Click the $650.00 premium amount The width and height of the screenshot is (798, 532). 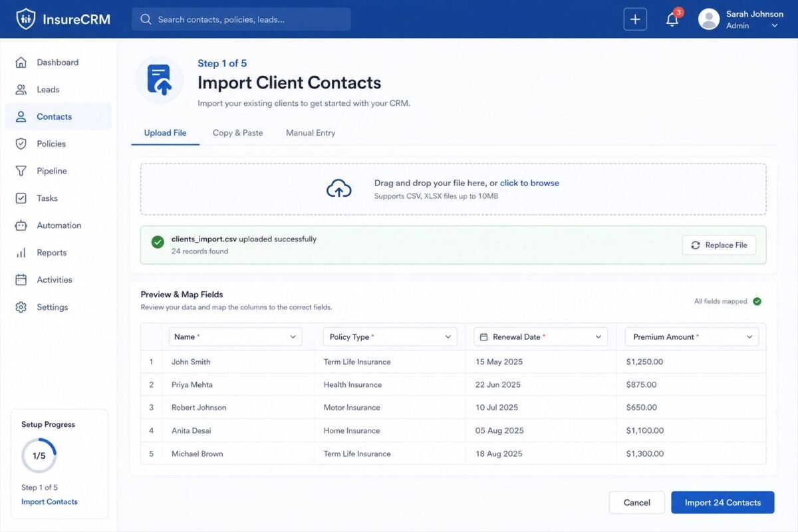[x=641, y=408]
